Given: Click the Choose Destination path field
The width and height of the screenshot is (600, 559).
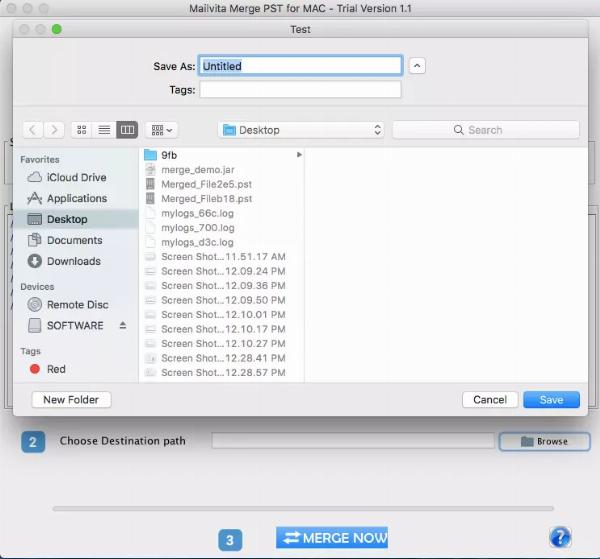Looking at the screenshot, I should point(353,441).
